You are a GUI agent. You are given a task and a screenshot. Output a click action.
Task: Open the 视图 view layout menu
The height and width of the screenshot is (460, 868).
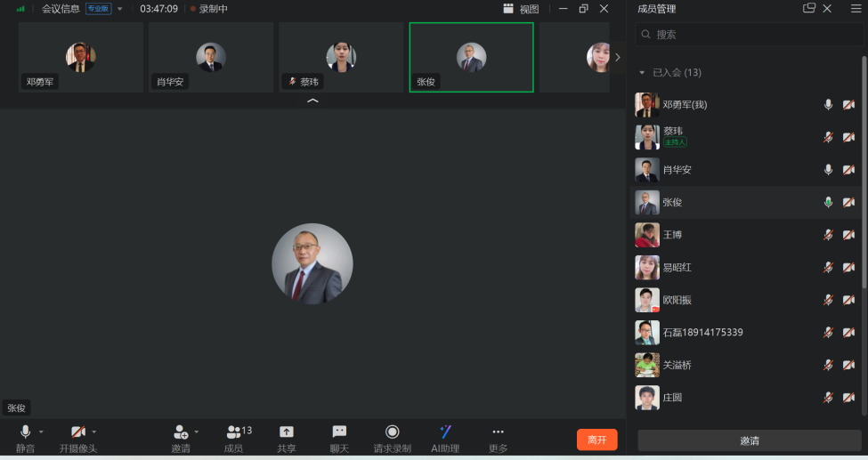pos(521,9)
